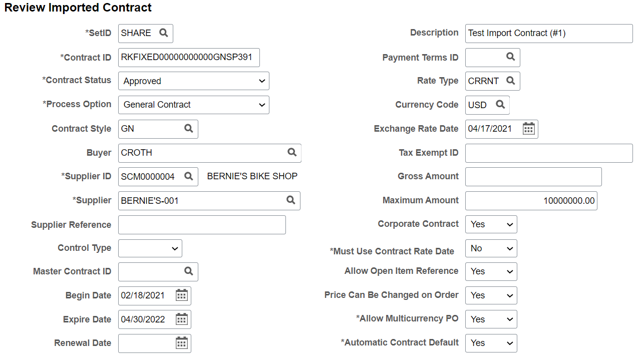Click the Master Contract ID lookup icon
The image size is (644, 357).
pyautogui.click(x=189, y=271)
